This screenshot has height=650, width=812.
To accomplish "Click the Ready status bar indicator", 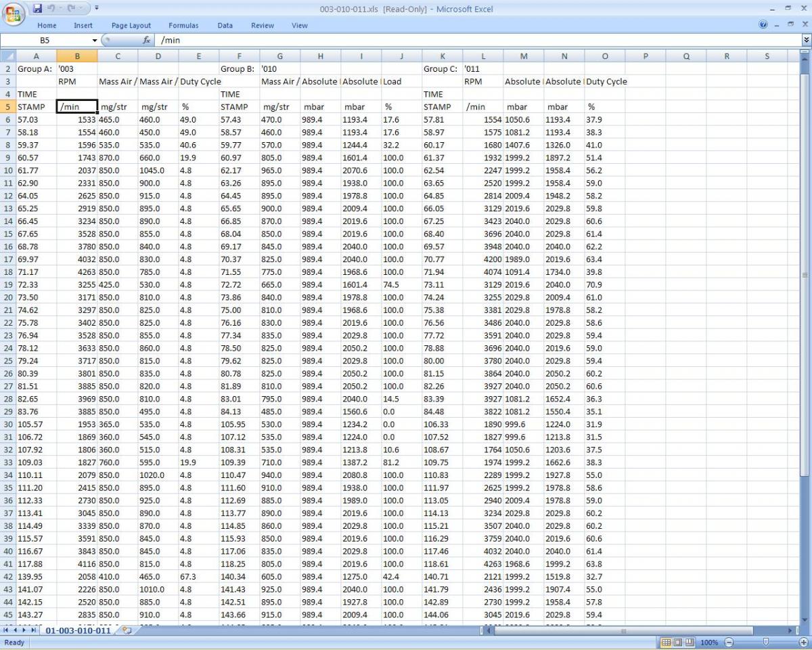I will click(x=14, y=642).
